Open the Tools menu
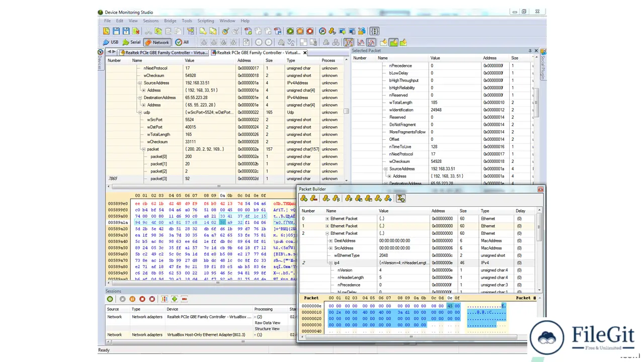 pyautogui.click(x=187, y=21)
